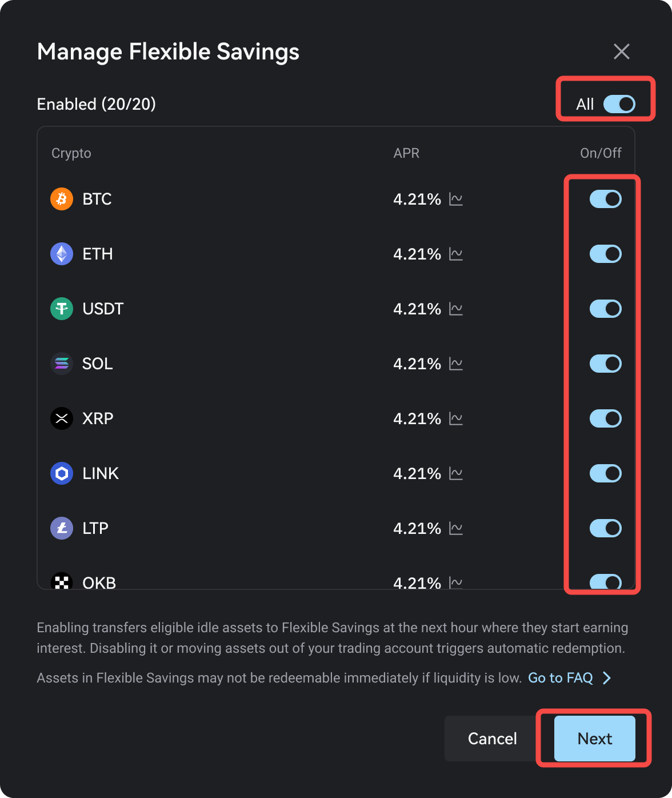The image size is (672, 798).
Task: Click the chevron next to FAQ
Action: coord(607,678)
